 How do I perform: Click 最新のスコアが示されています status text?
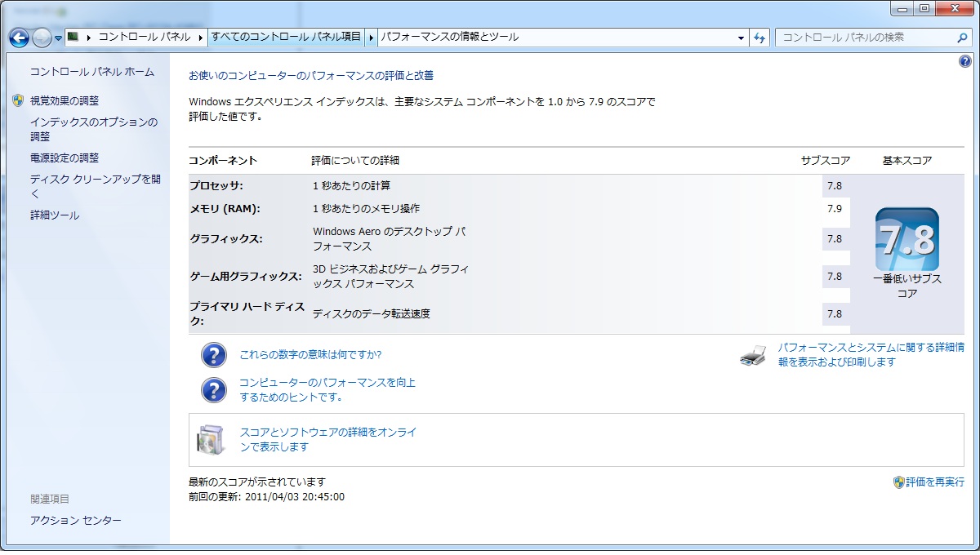257,482
